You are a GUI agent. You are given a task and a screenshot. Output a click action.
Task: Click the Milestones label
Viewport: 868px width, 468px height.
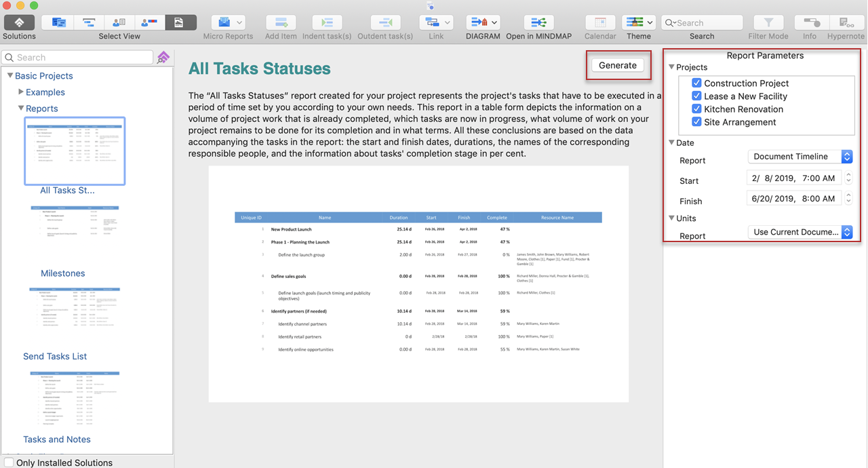63,273
